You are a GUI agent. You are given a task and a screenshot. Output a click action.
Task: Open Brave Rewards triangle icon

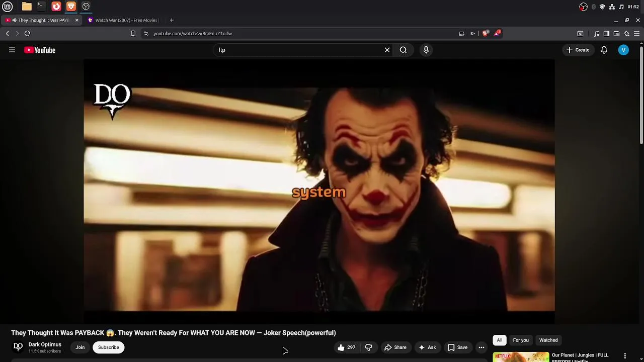[497, 33]
